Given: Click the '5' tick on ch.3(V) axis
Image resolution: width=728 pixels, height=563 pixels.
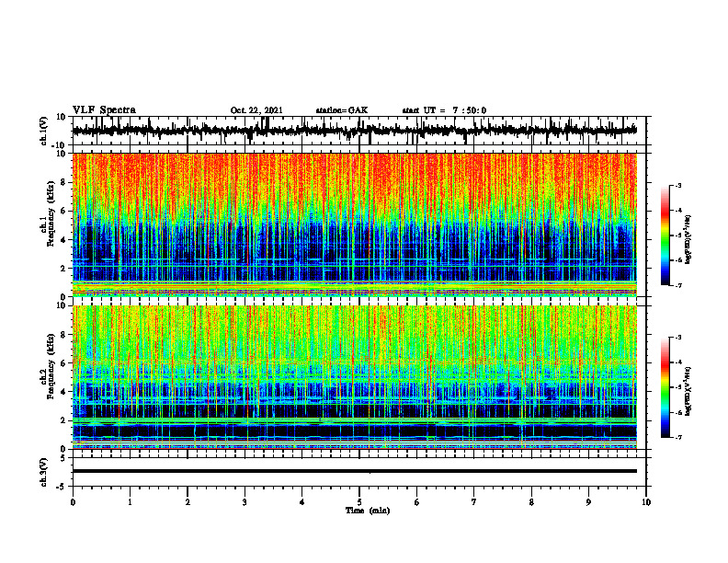Looking at the screenshot, I should [63, 458].
